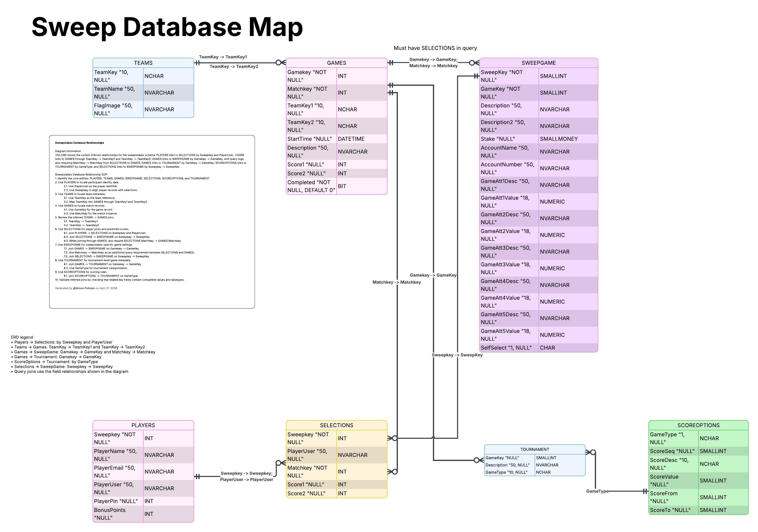This screenshot has width=758, height=532.
Task: Click the SWEEPGAME table header
Action: (539, 63)
